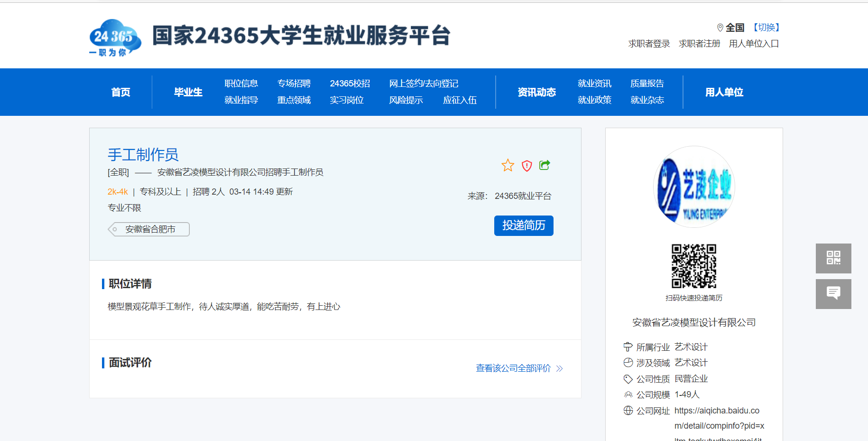Open 就业资讯 in the nav bar
Viewport: 868px width, 441px height.
tap(594, 84)
